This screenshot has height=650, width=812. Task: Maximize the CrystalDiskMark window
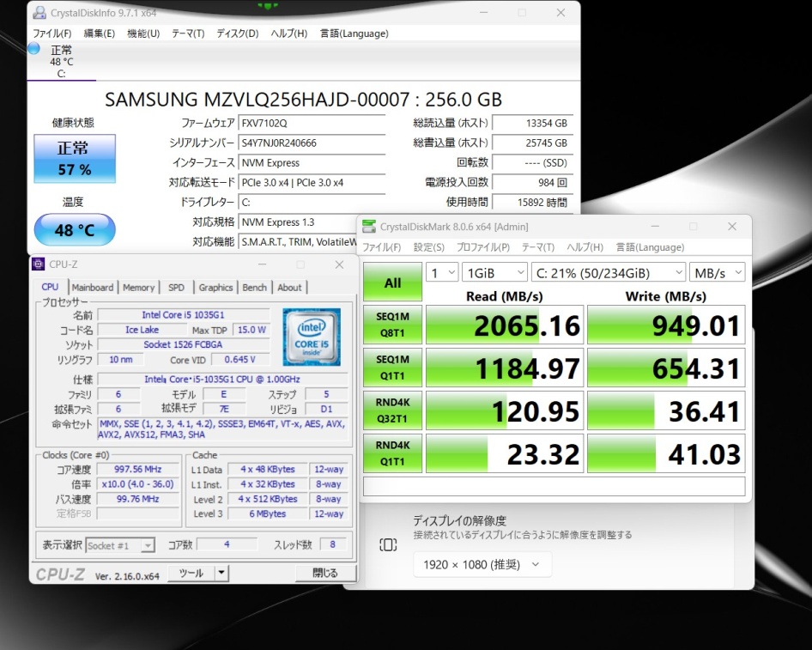pos(694,227)
